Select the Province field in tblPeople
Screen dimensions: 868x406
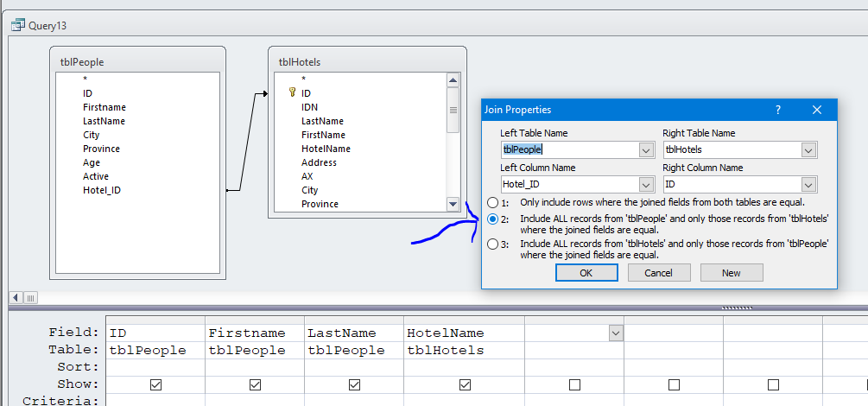tap(101, 149)
